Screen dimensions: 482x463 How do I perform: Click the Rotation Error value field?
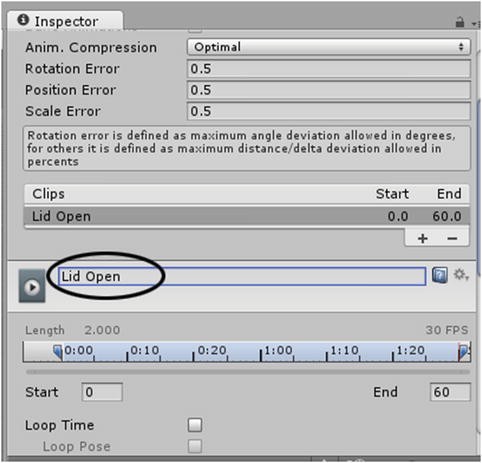[x=329, y=69]
